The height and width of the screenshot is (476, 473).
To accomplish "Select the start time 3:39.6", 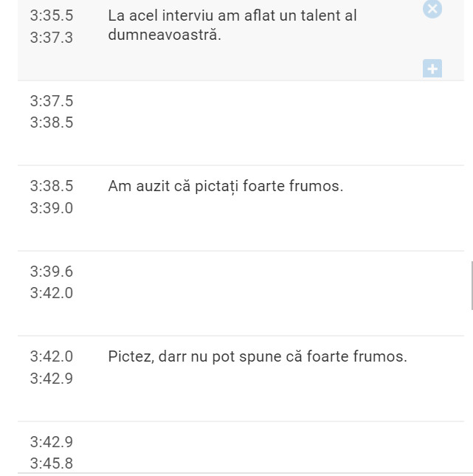I will (x=52, y=272).
